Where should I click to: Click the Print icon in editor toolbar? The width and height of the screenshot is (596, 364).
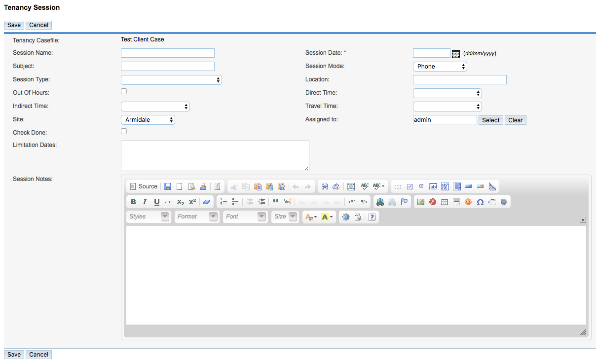pos(203,186)
